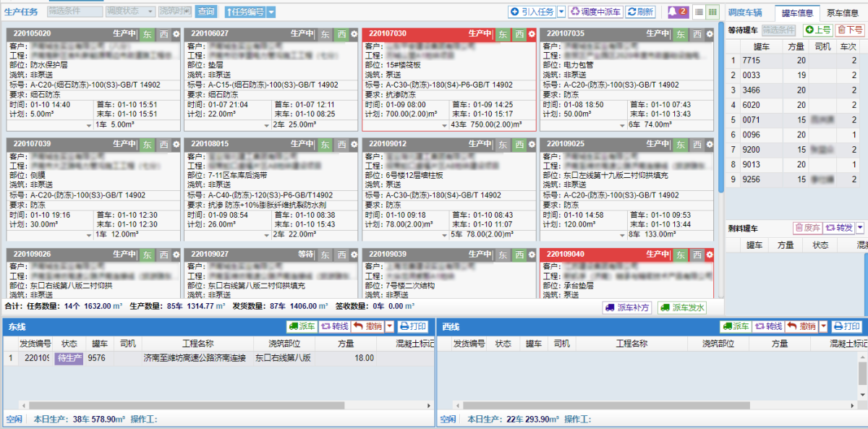Image resolution: width=868 pixels, height=429 pixels.
Task: Click the 刷新 refresh button
Action: (641, 12)
